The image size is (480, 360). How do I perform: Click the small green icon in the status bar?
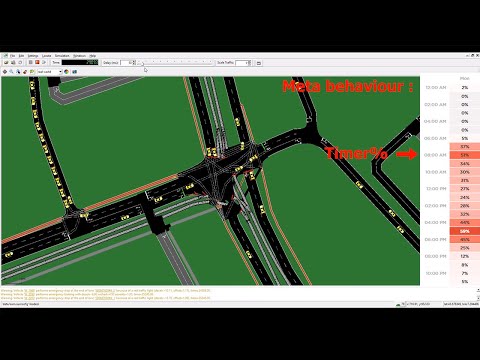coord(398,304)
